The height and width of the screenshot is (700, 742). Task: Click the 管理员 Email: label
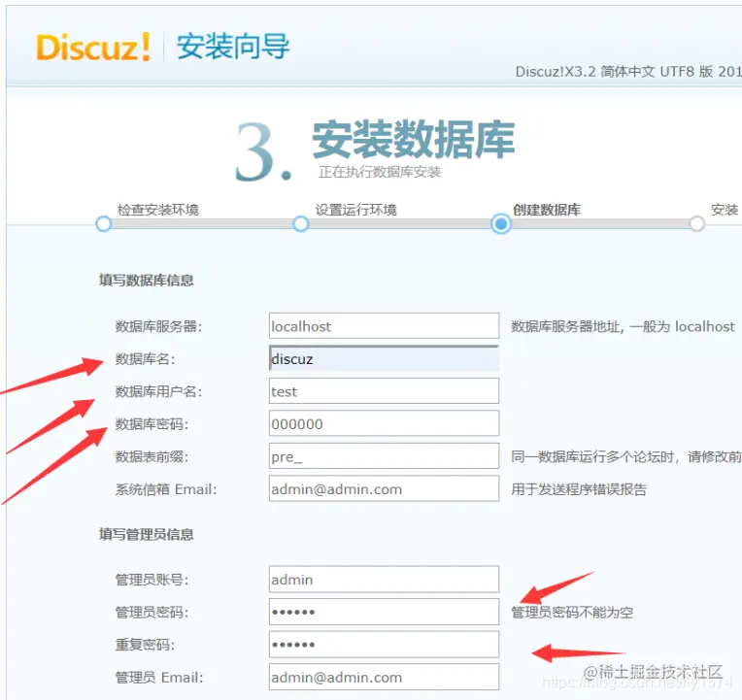pos(159,678)
